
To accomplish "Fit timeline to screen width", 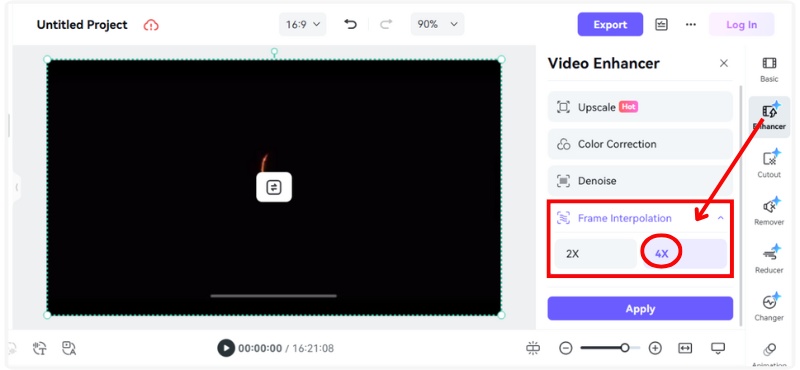I will [685, 348].
